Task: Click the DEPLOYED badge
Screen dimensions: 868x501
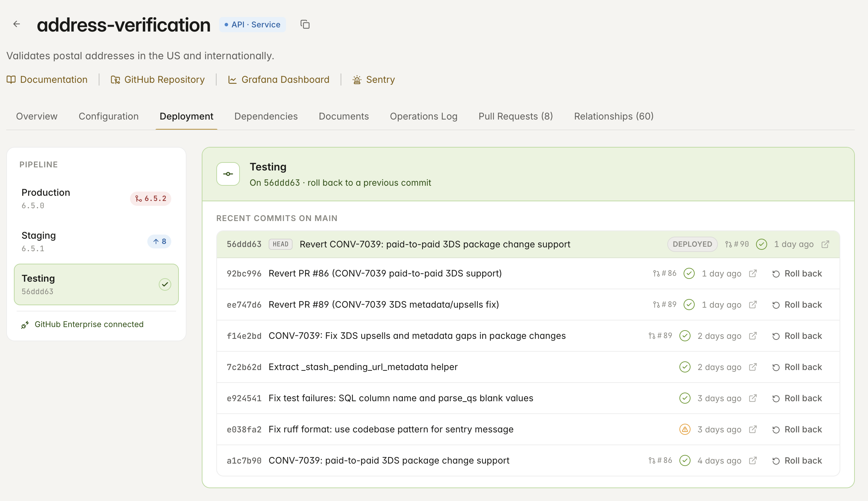Action: 692,244
